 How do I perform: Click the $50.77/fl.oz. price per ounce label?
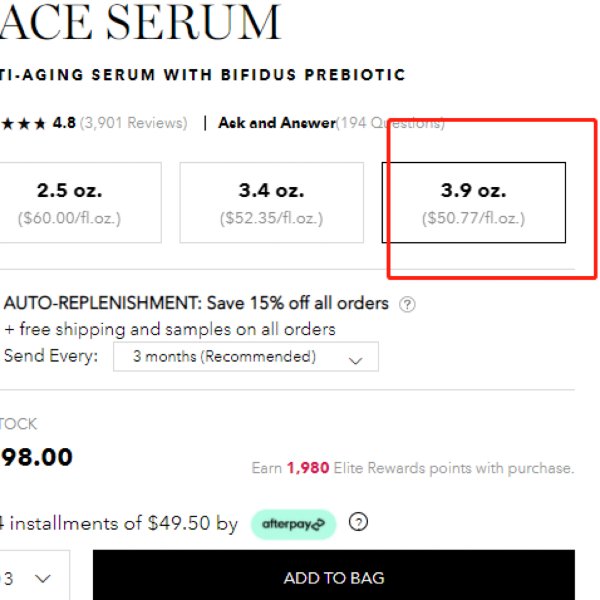coord(474,218)
